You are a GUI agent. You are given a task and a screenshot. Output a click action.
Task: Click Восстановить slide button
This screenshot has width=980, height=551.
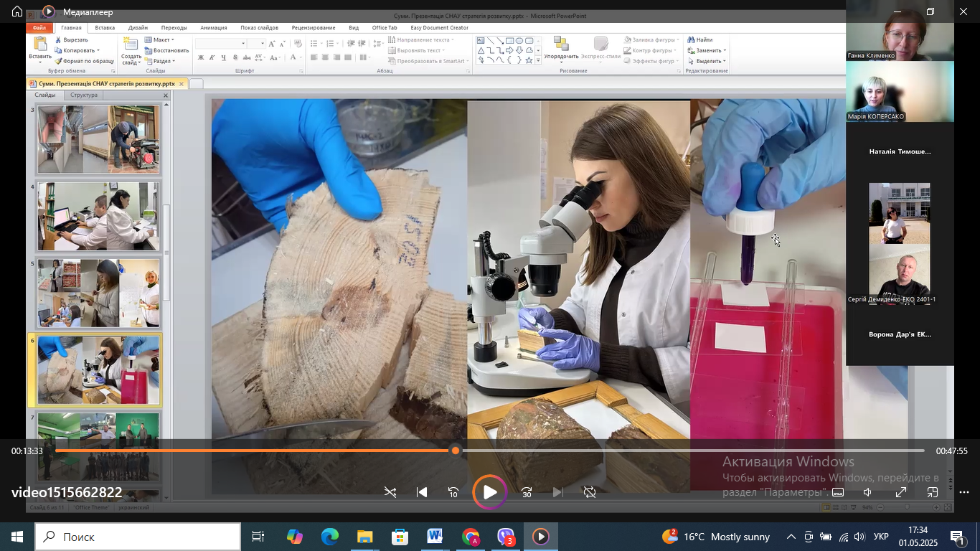166,50
